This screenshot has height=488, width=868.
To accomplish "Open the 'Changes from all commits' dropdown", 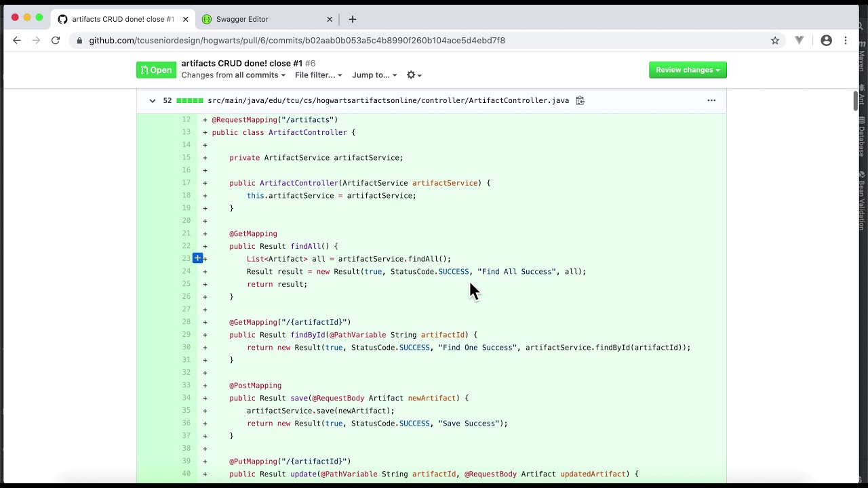I will [233, 75].
